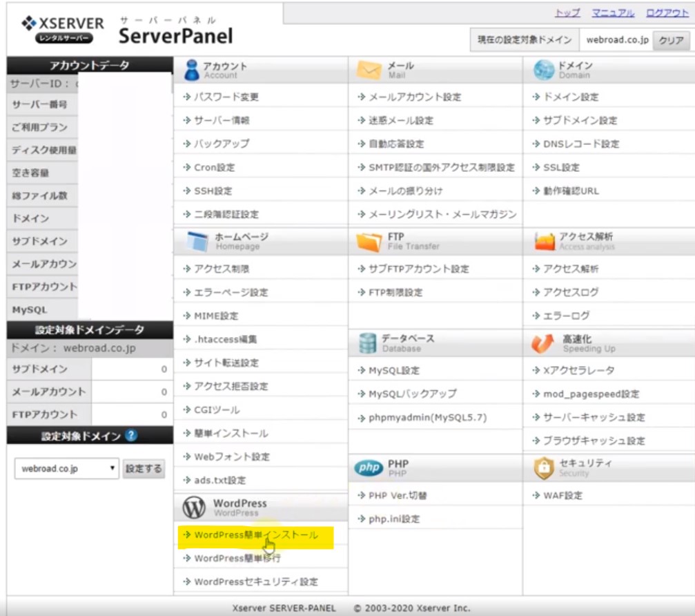Screen dimensions: 695x616
Task: Click the 設定する button
Action: (144, 469)
